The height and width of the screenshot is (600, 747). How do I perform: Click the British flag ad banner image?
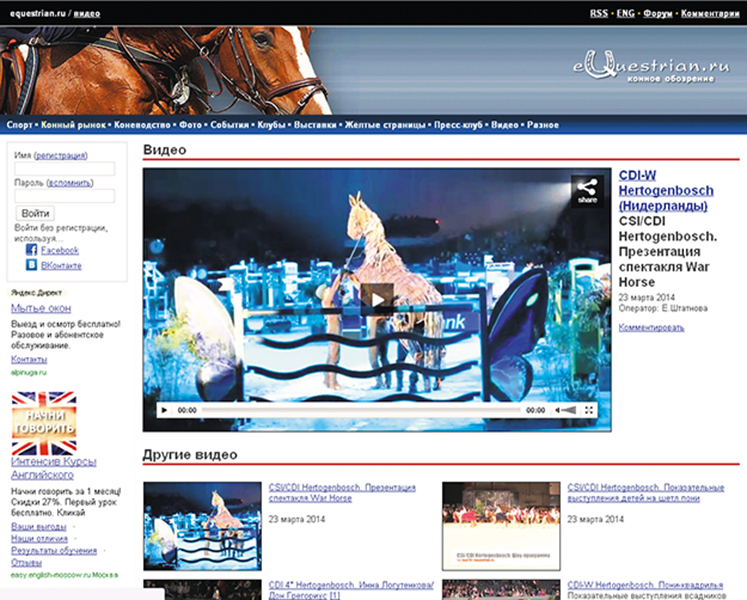click(x=44, y=423)
